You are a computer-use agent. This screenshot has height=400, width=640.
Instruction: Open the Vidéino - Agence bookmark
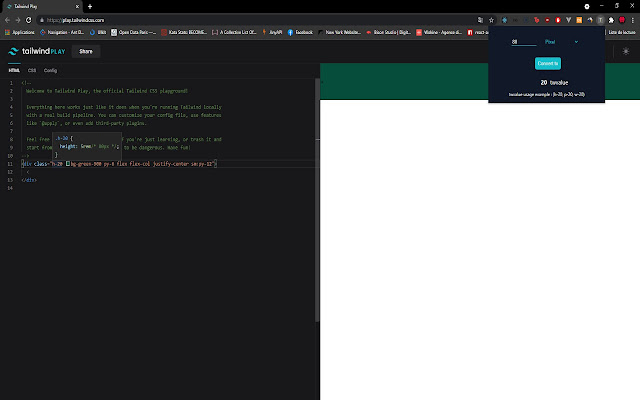click(439, 32)
